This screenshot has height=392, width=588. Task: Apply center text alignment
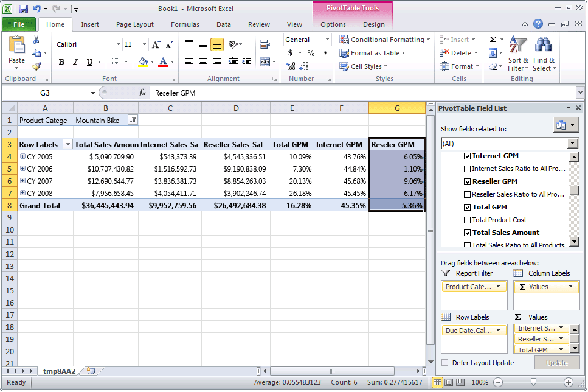pyautogui.click(x=202, y=62)
